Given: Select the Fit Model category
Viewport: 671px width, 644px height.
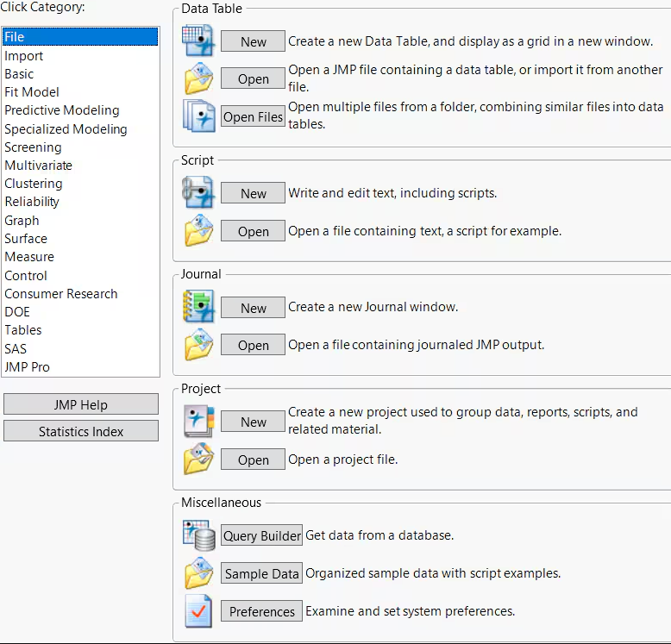Looking at the screenshot, I should pyautogui.click(x=80, y=92).
